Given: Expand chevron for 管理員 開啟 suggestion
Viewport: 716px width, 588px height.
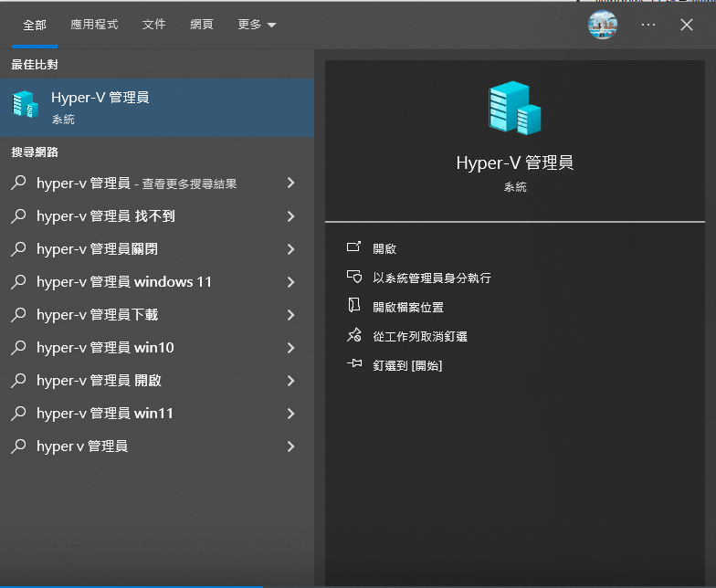Looking at the screenshot, I should (290, 380).
